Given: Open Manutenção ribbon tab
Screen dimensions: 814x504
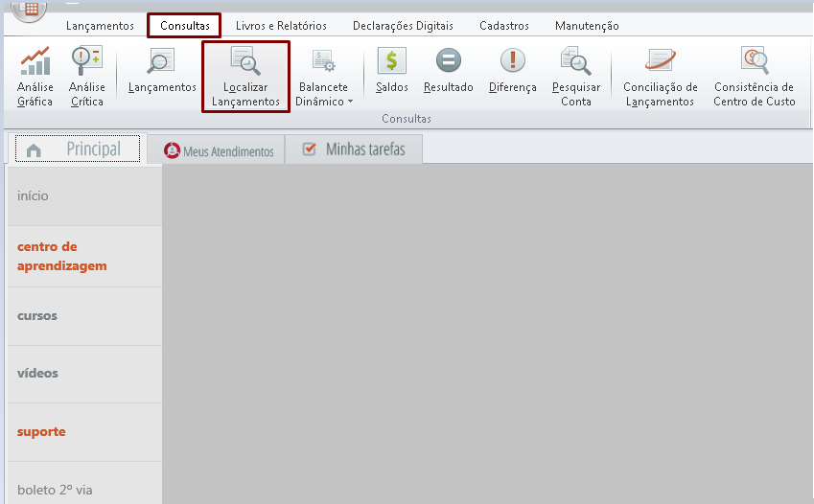Looking at the screenshot, I should tap(587, 26).
